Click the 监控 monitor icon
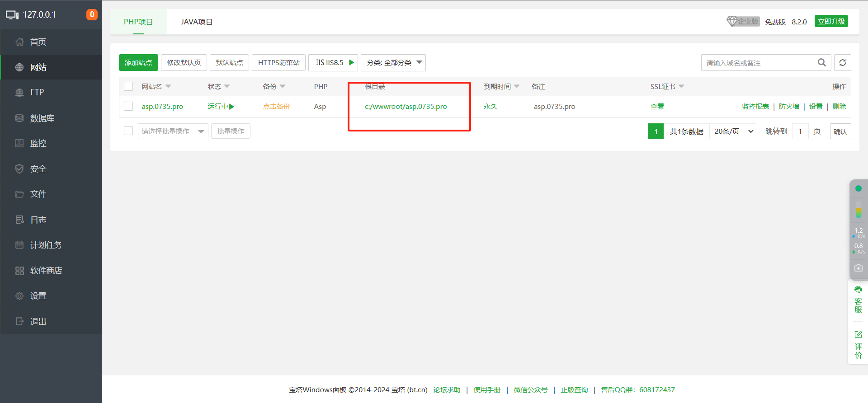The image size is (868, 403). point(19,143)
